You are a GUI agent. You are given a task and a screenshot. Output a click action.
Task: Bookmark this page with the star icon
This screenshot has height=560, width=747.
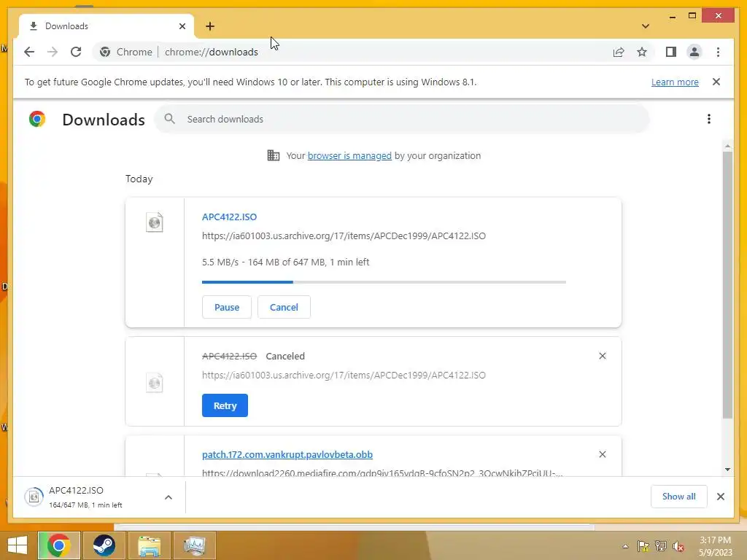(642, 52)
